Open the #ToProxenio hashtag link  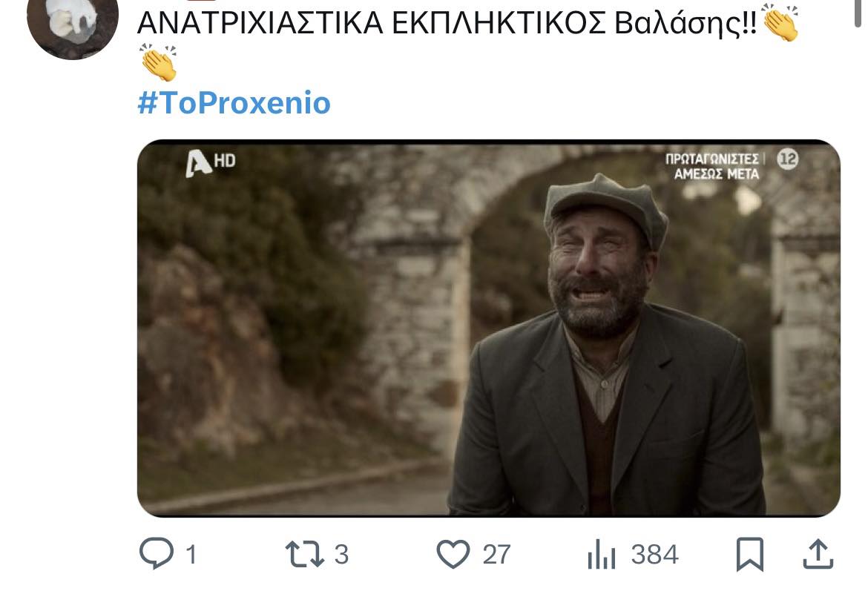234,103
